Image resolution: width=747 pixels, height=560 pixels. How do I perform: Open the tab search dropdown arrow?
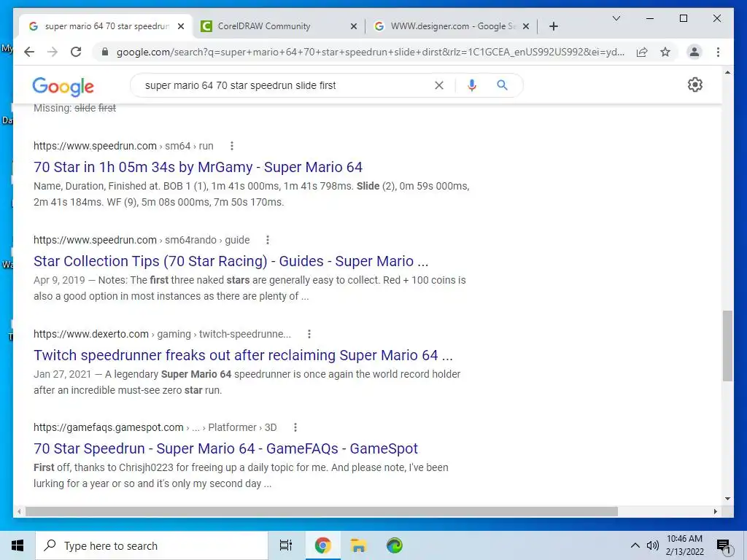click(616, 18)
